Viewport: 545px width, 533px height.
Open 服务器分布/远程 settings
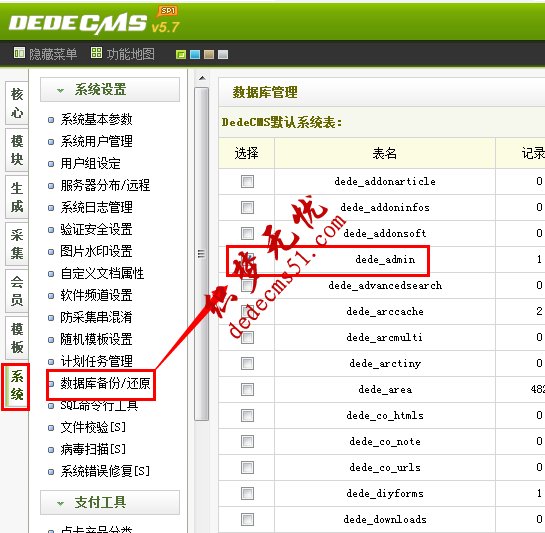tap(105, 185)
